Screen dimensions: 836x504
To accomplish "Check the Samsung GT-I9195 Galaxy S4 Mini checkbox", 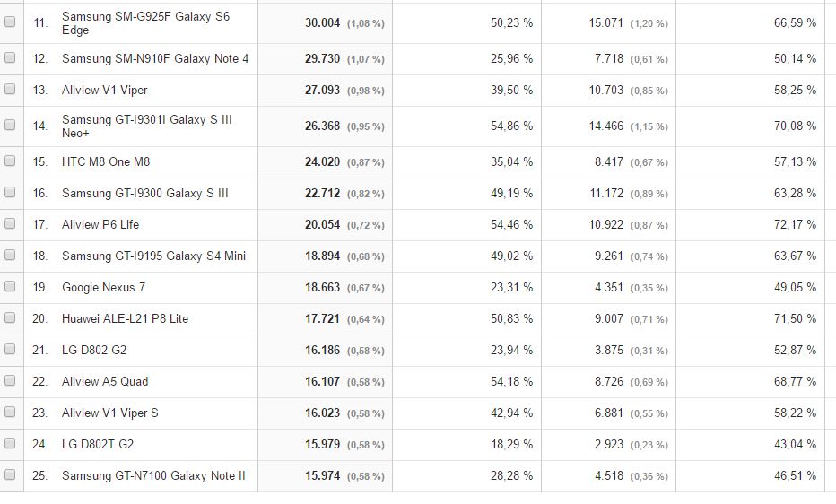I will click(x=10, y=256).
